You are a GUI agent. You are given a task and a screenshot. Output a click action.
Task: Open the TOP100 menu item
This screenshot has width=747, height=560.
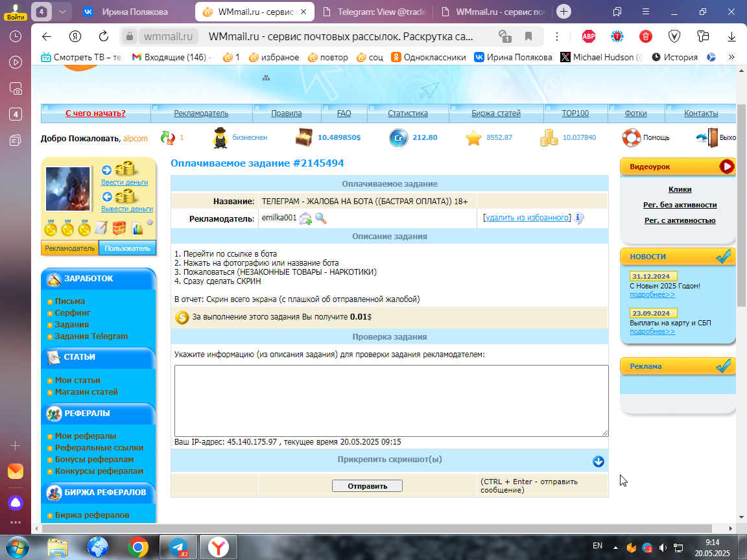point(575,113)
